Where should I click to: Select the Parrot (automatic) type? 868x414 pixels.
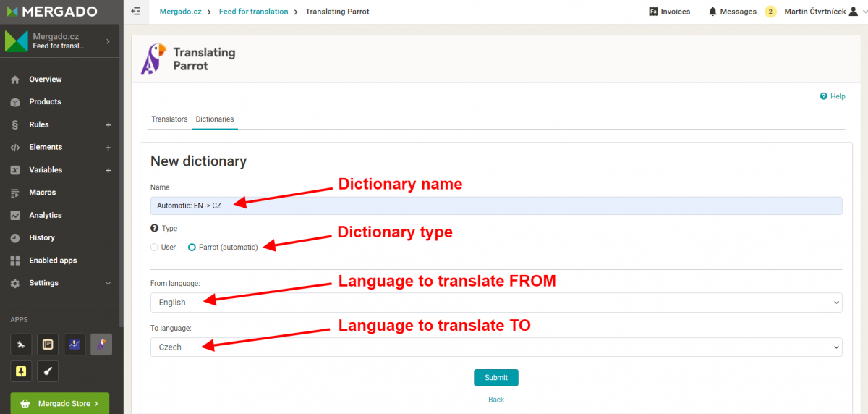[192, 248]
